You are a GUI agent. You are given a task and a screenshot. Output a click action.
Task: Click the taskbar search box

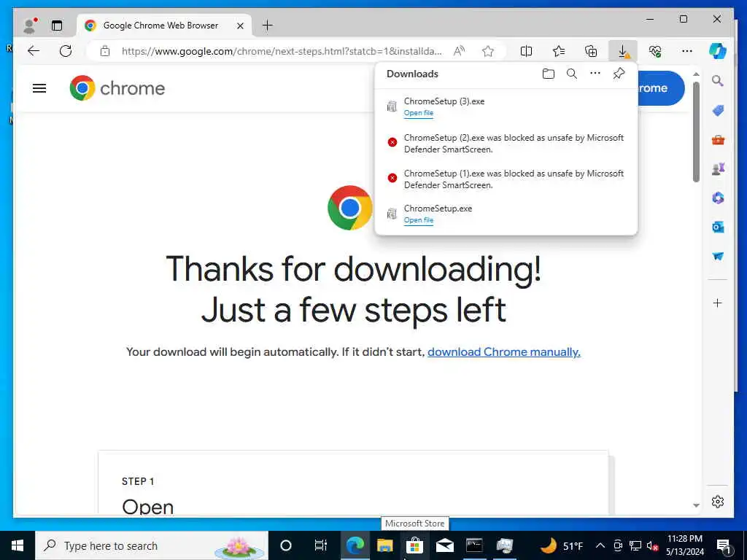152,545
